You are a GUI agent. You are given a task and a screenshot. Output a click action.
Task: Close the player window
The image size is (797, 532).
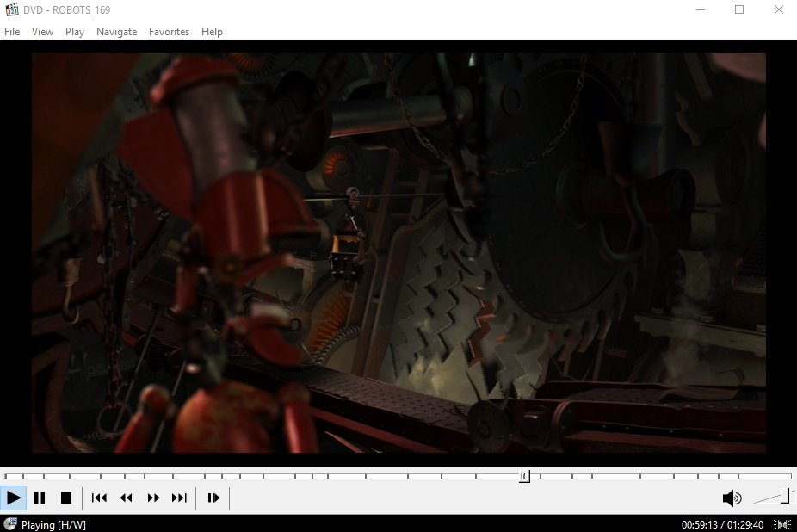(778, 9)
